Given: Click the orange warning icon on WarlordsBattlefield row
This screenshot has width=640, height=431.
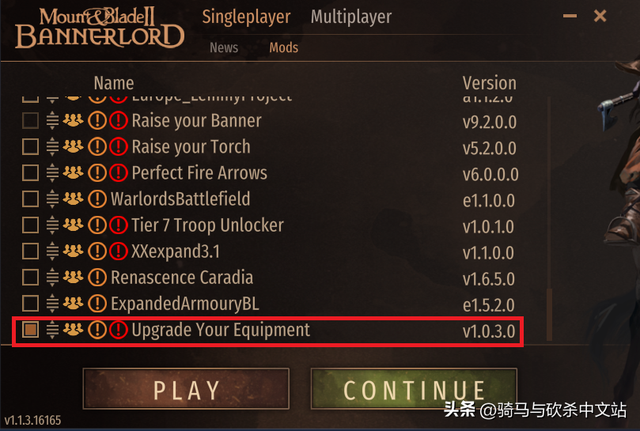Looking at the screenshot, I should (97, 199).
